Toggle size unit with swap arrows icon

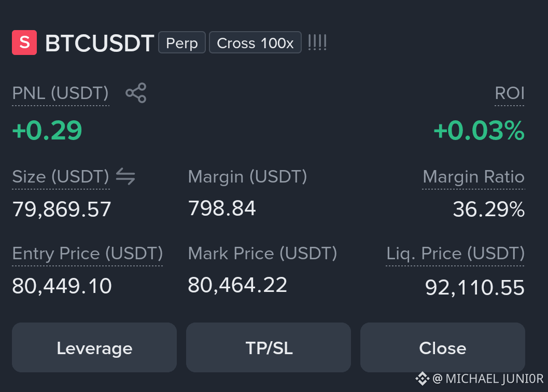[125, 176]
